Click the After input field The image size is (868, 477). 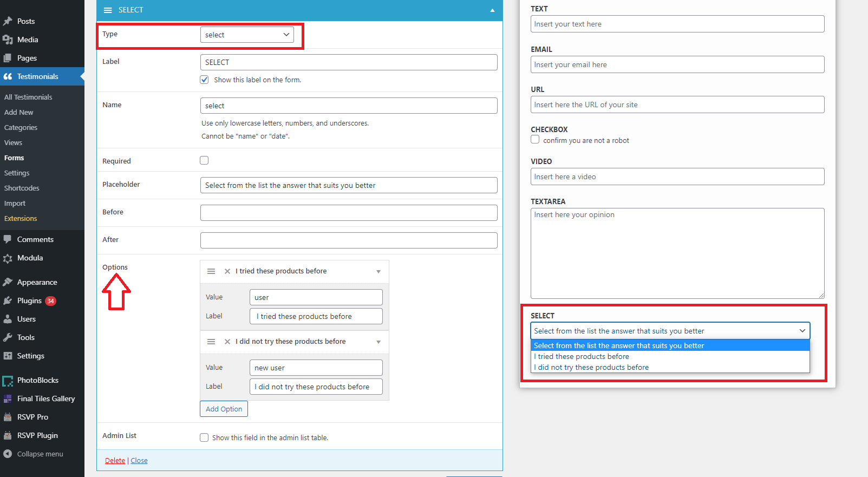pyautogui.click(x=349, y=240)
